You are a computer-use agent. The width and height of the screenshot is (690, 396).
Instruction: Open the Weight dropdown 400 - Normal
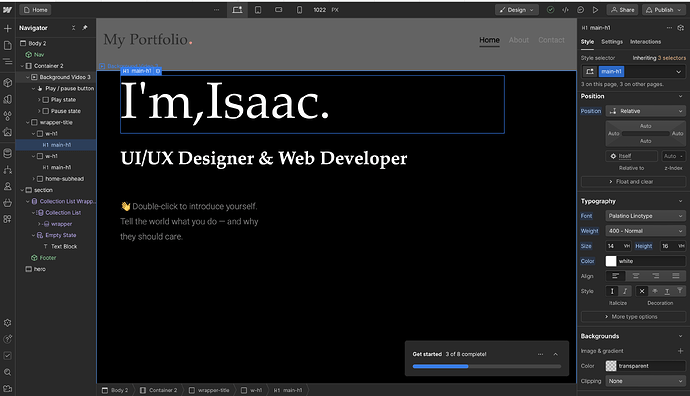pyautogui.click(x=646, y=231)
